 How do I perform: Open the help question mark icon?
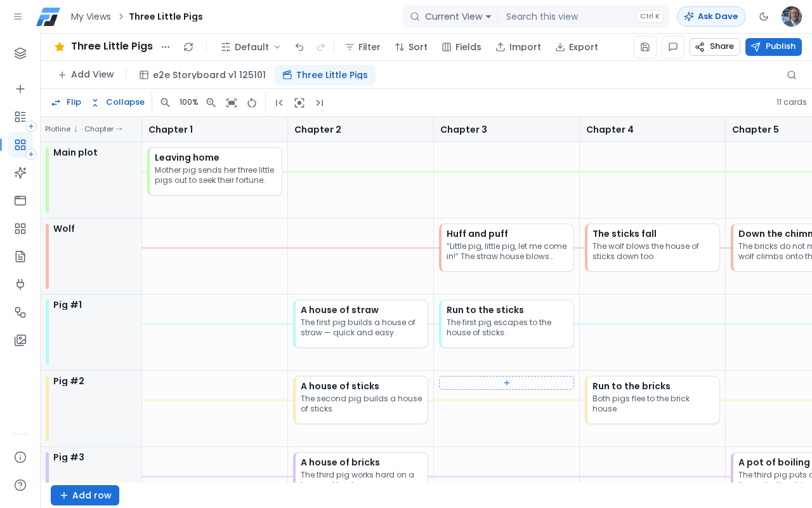tap(20, 485)
